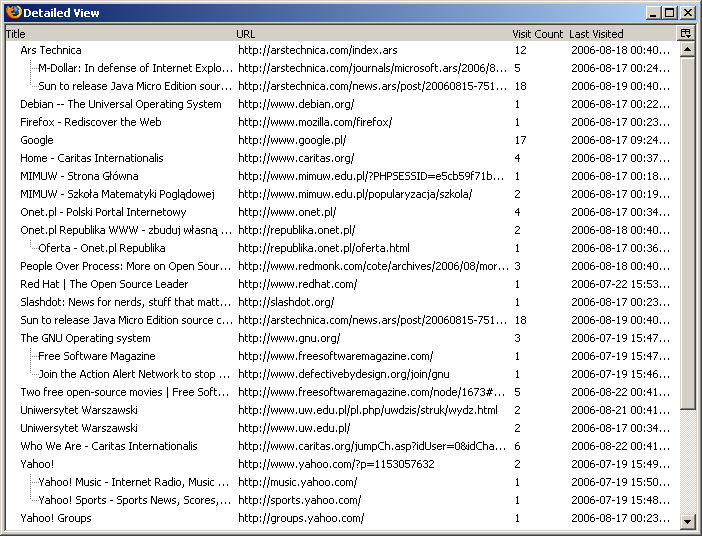Screen dimensions: 702x536
Task: Minimize the Detailed View window
Action: point(653,13)
